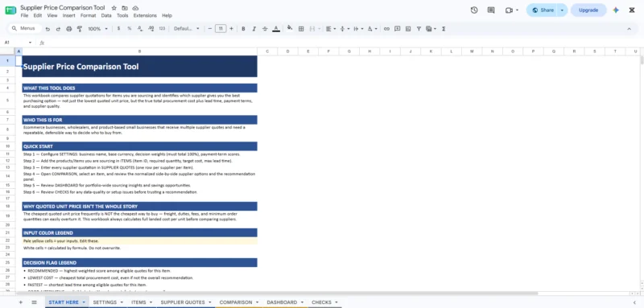The width and height of the screenshot is (644, 308).
Task: Click the add sheet plus button
Action: pyautogui.click(x=21, y=302)
